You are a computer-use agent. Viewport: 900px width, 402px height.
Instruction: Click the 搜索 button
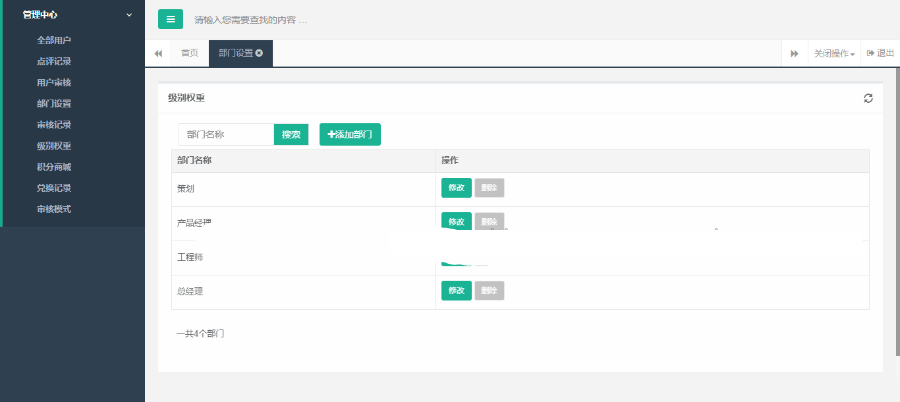pyautogui.click(x=291, y=134)
